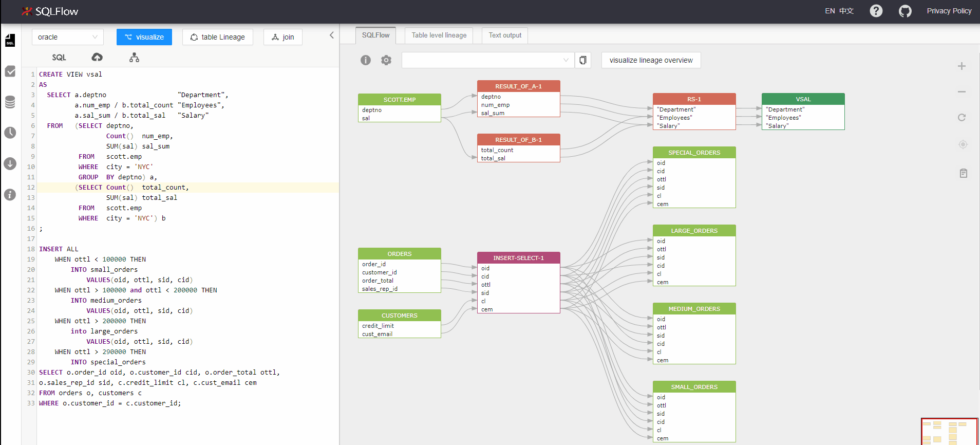Open the help question mark icon
The image size is (980, 445).
876,11
